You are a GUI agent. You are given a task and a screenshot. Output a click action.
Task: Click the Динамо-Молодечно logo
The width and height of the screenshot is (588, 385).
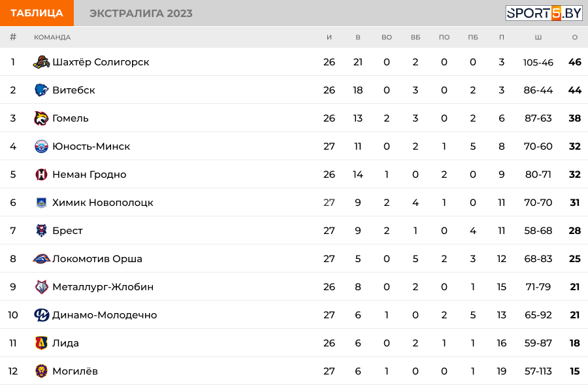click(x=41, y=315)
